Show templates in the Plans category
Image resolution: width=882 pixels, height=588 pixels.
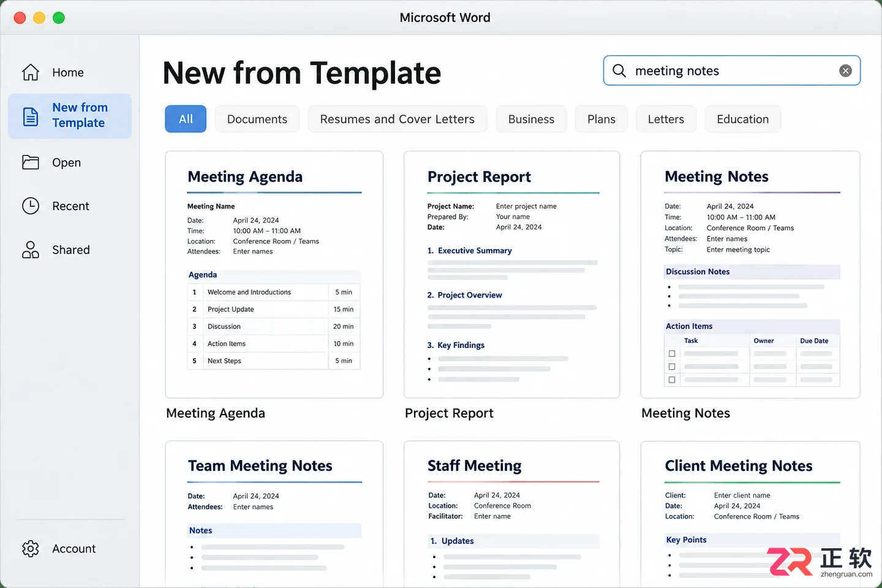601,119
